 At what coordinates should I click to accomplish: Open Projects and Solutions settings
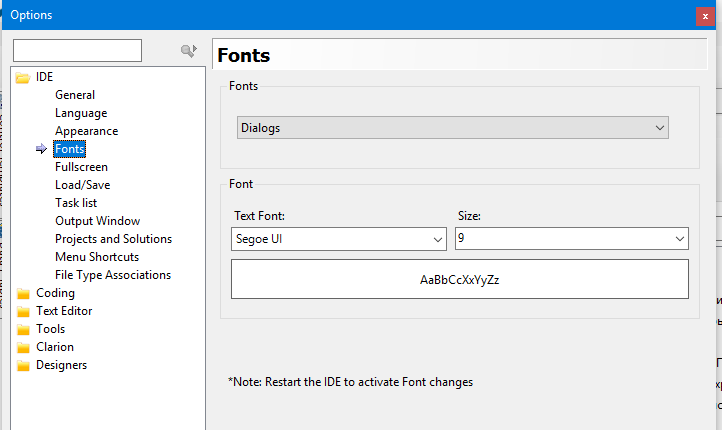(113, 239)
